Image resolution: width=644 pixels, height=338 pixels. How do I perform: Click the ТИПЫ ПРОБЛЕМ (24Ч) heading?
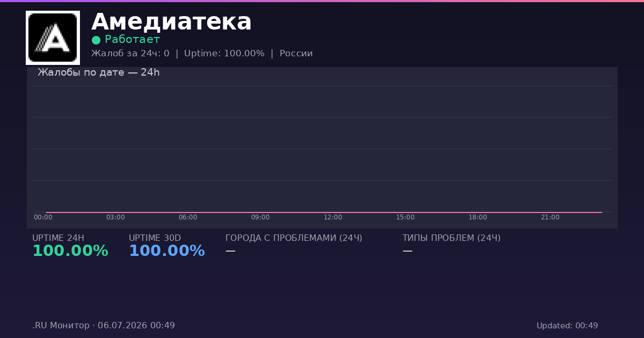click(451, 238)
